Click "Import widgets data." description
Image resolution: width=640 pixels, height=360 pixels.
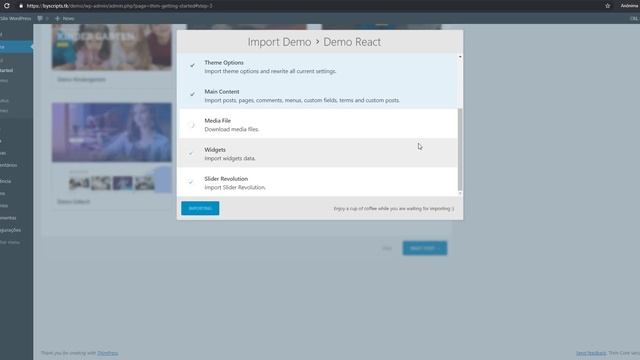tap(230, 158)
